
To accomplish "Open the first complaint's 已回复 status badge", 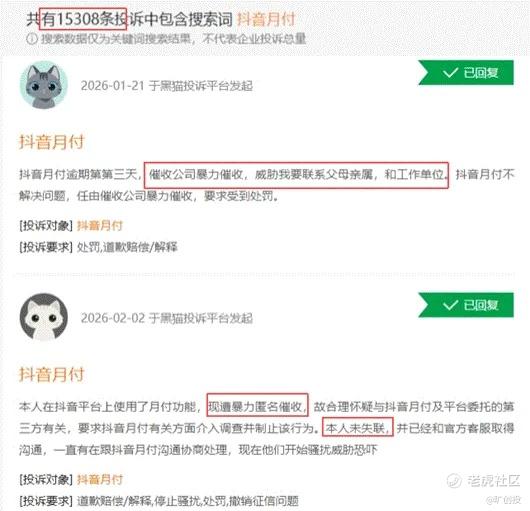I will pyautogui.click(x=466, y=73).
